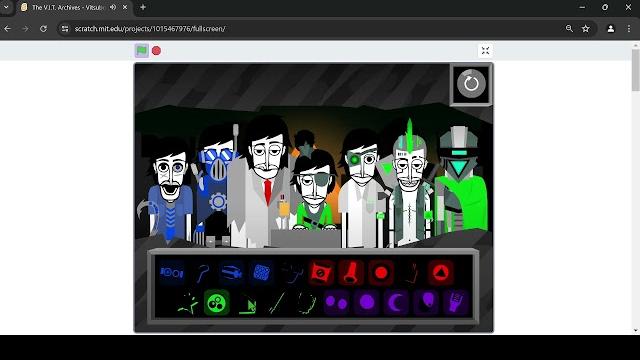The width and height of the screenshot is (640, 360).
Task: Pick the red triangle sound icon
Action: pos(441,272)
